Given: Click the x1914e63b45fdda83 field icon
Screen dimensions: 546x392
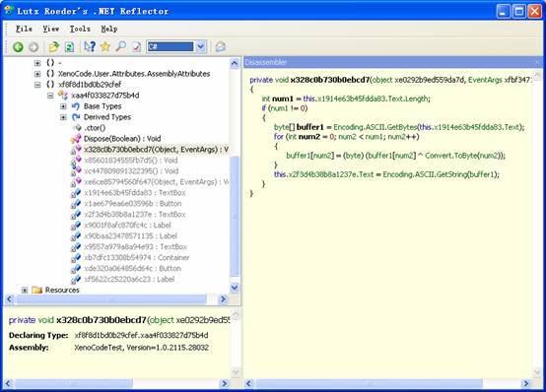Looking at the screenshot, I should 76,192.
